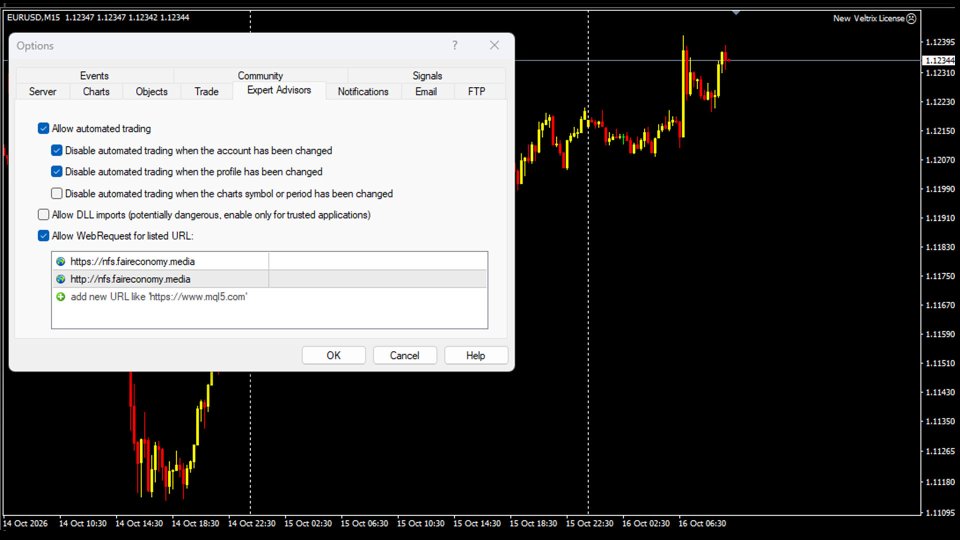This screenshot has width=960, height=540.
Task: Click the Cancel button
Action: (x=405, y=356)
